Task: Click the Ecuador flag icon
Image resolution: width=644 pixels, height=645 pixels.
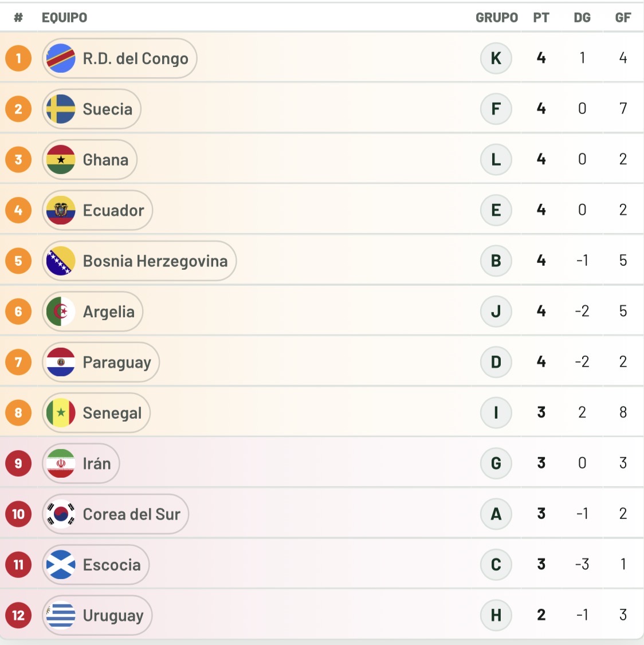Action: point(61,210)
